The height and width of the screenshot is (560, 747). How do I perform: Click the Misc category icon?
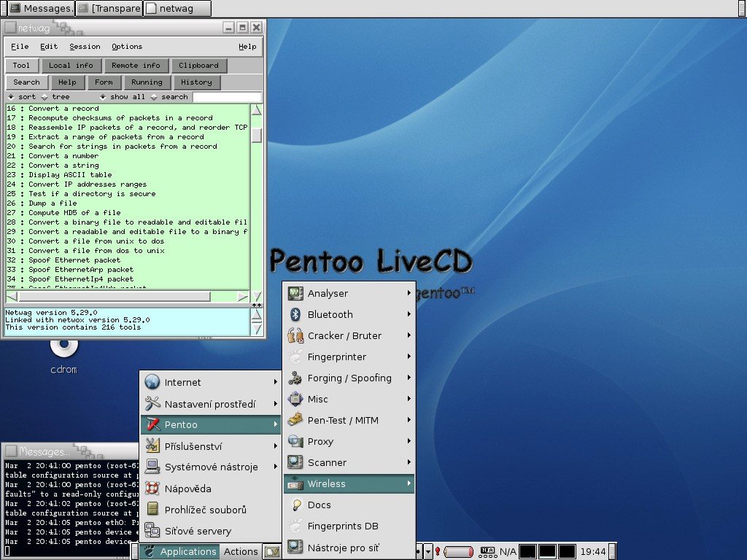coord(295,399)
